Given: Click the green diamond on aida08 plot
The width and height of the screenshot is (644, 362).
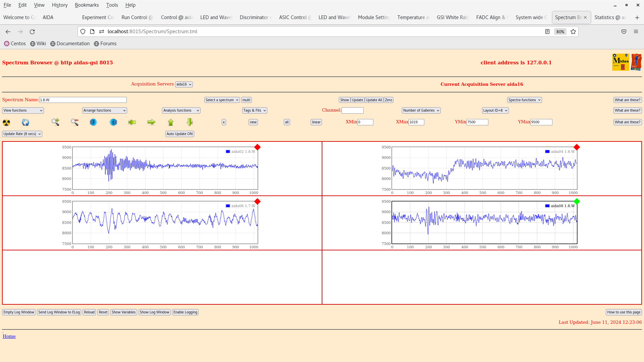Looking at the screenshot, I should pyautogui.click(x=577, y=201).
